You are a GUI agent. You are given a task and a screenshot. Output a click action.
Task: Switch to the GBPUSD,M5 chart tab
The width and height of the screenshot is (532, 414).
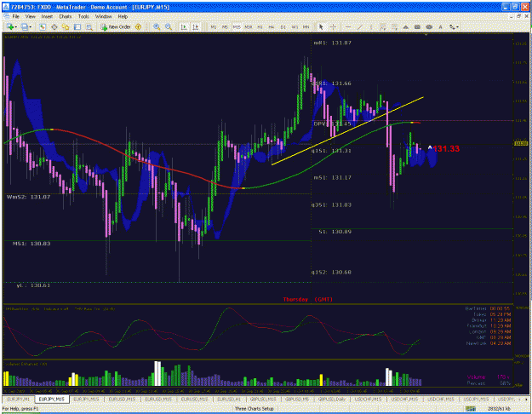(297, 399)
